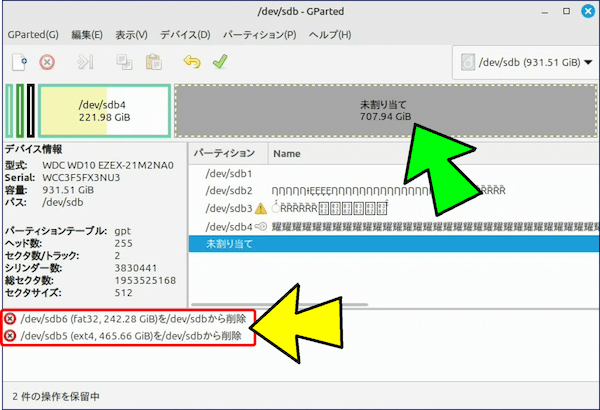Click the パーティション column header
600x410 pixels.
coord(227,154)
